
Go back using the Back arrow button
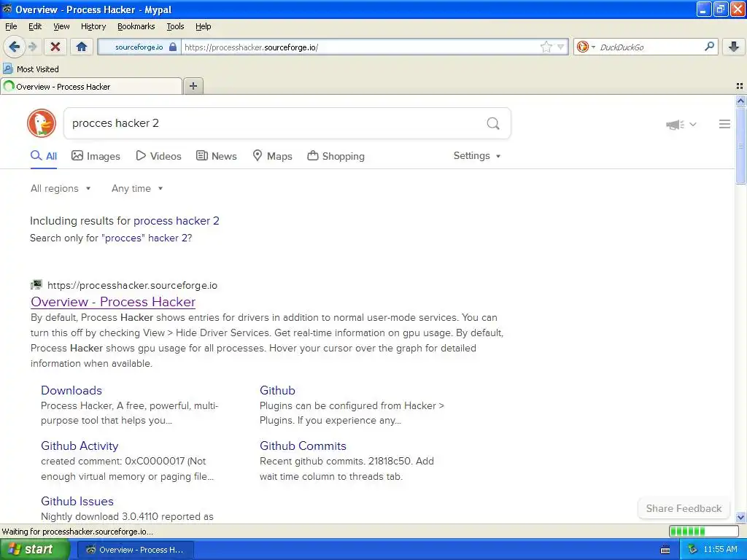(14, 47)
